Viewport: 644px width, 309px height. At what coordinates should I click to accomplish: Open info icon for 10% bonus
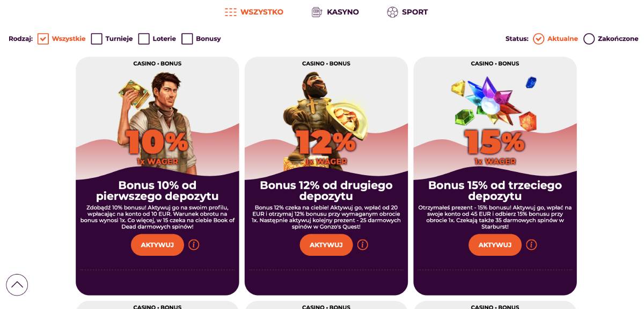pos(194,245)
